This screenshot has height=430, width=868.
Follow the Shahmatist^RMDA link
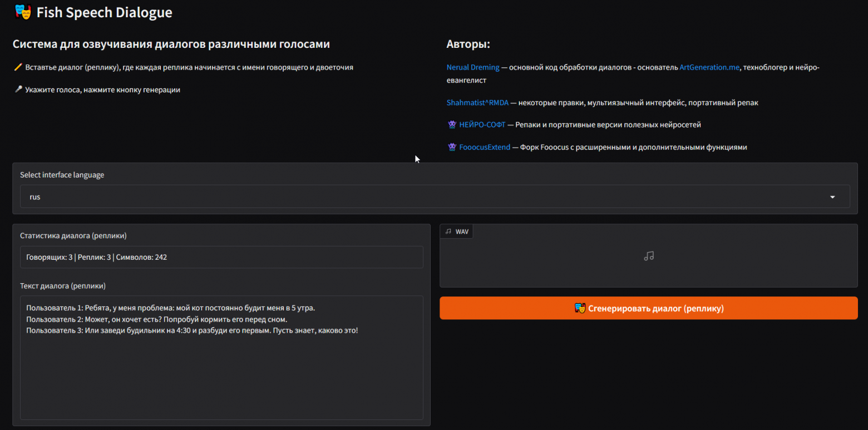tap(477, 103)
